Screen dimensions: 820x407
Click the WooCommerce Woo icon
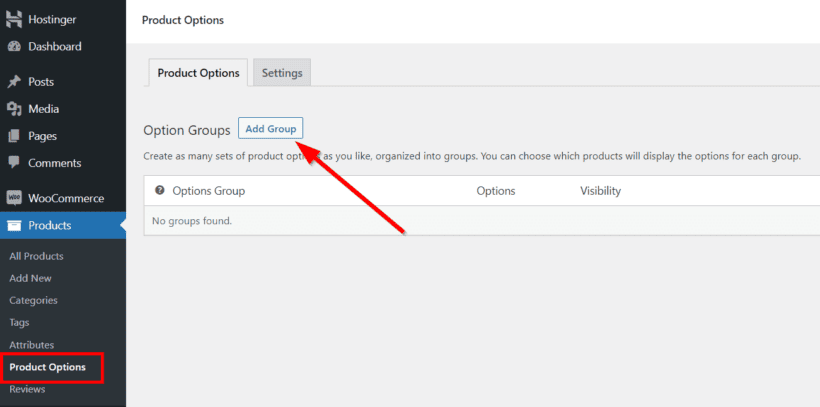[14, 198]
